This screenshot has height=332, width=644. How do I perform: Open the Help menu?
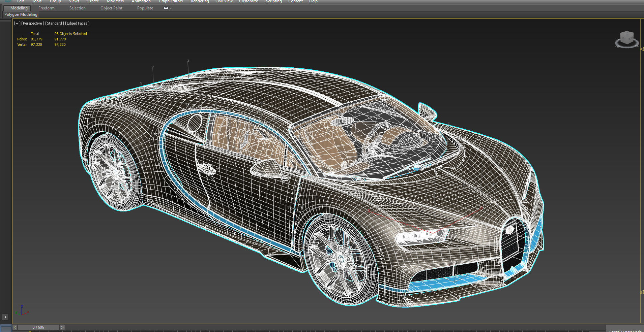tap(313, 1)
